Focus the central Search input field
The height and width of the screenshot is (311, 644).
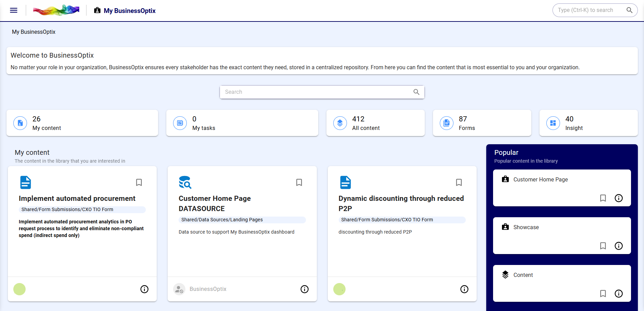(318, 92)
